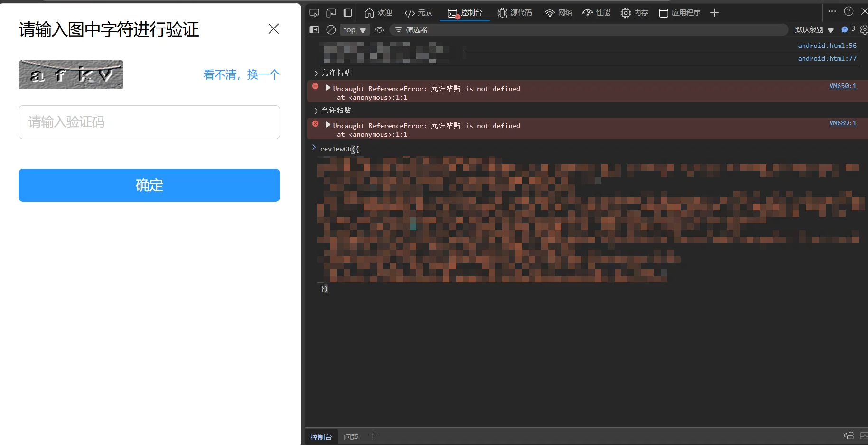Click the 确定 confirm button

149,185
